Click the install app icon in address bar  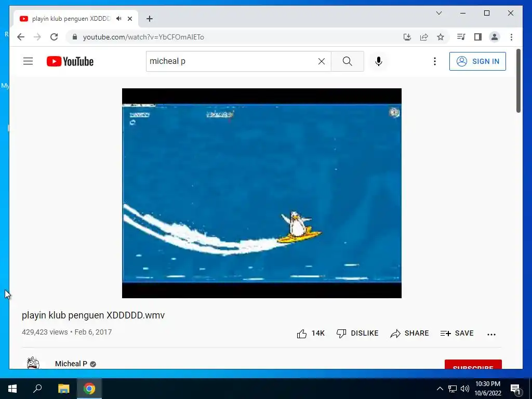click(407, 37)
